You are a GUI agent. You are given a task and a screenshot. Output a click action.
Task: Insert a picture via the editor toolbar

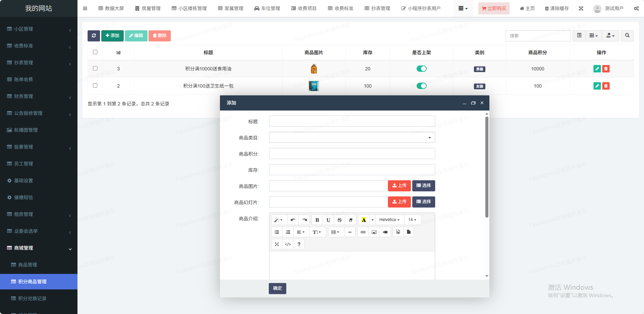click(374, 232)
